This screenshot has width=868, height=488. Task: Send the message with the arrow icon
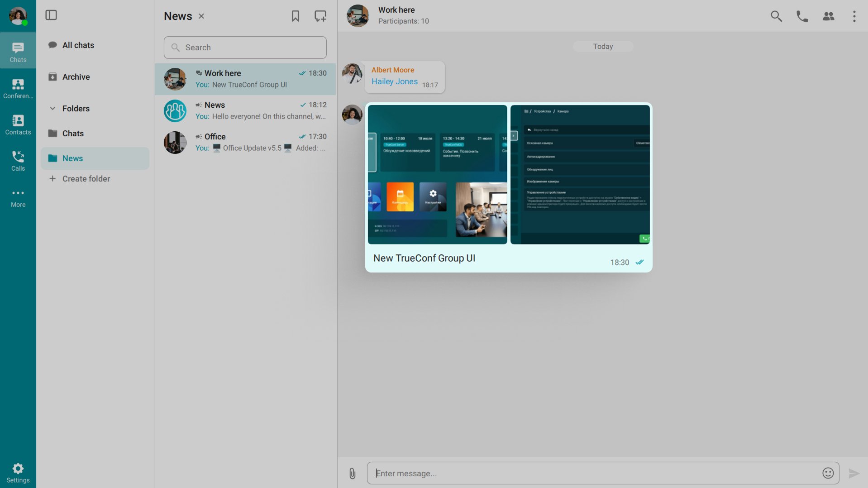coord(854,474)
